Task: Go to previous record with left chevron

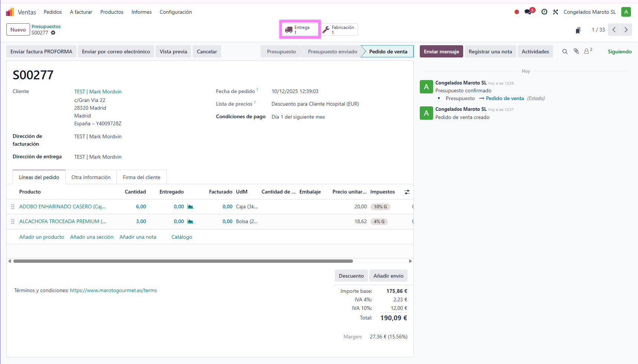Action: (614, 30)
